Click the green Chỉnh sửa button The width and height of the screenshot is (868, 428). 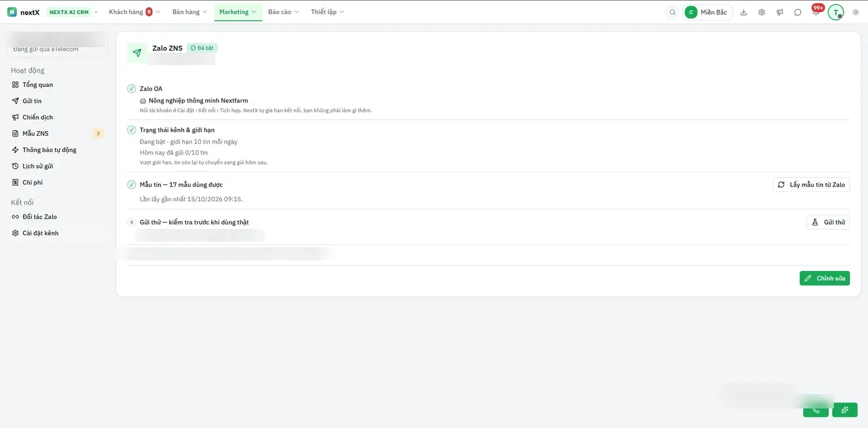(x=825, y=278)
